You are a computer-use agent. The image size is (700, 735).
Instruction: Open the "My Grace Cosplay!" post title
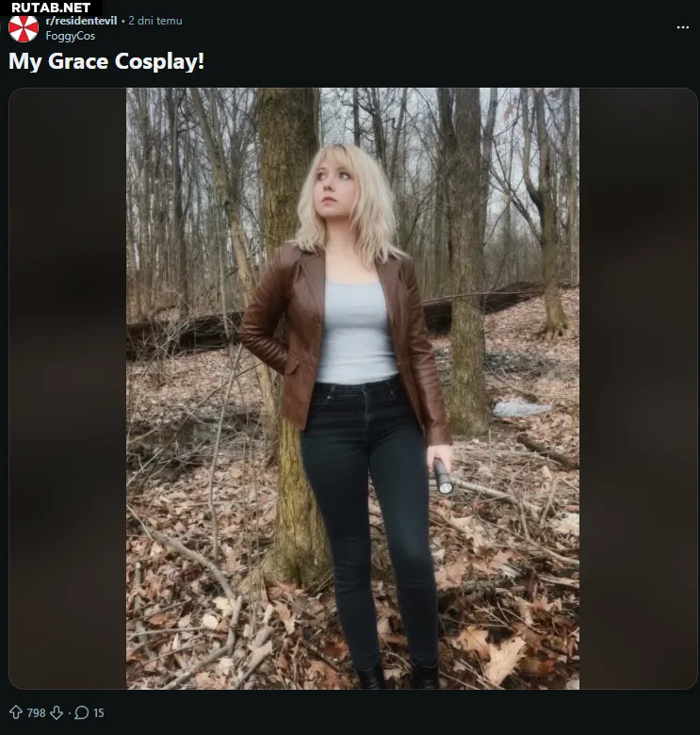(x=106, y=62)
